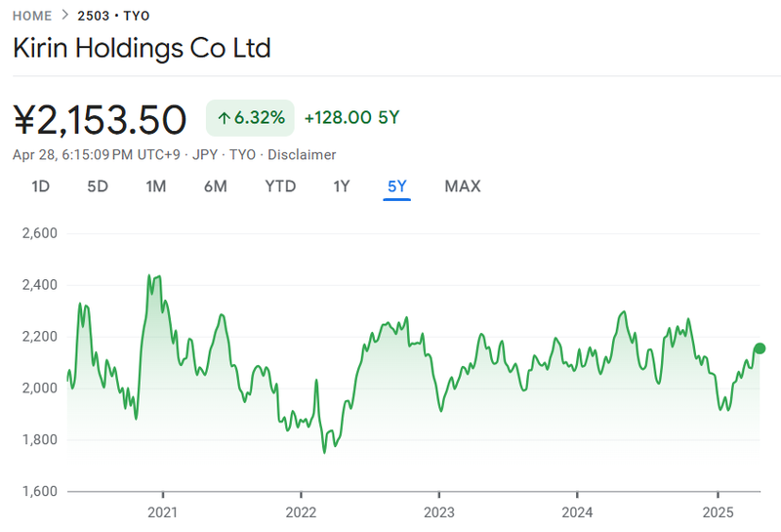Click the 2024 x-axis label

pyautogui.click(x=577, y=512)
